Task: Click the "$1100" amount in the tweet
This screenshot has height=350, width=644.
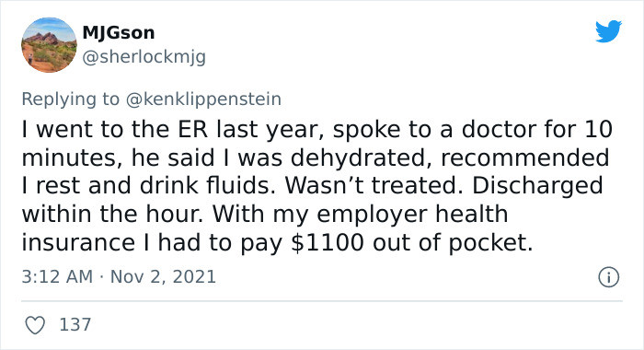Action: tap(328, 242)
